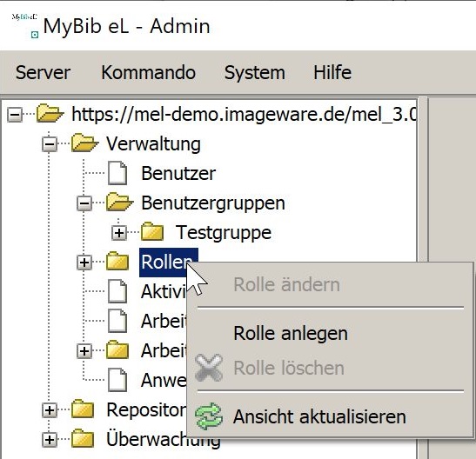Image resolution: width=476 pixels, height=459 pixels.
Task: Collapse the Benutzergruppen node
Action: pos(84,203)
